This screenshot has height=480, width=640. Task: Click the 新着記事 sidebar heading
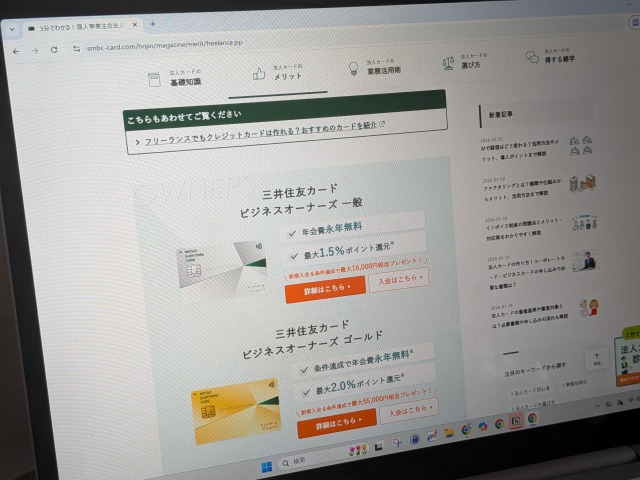501,114
